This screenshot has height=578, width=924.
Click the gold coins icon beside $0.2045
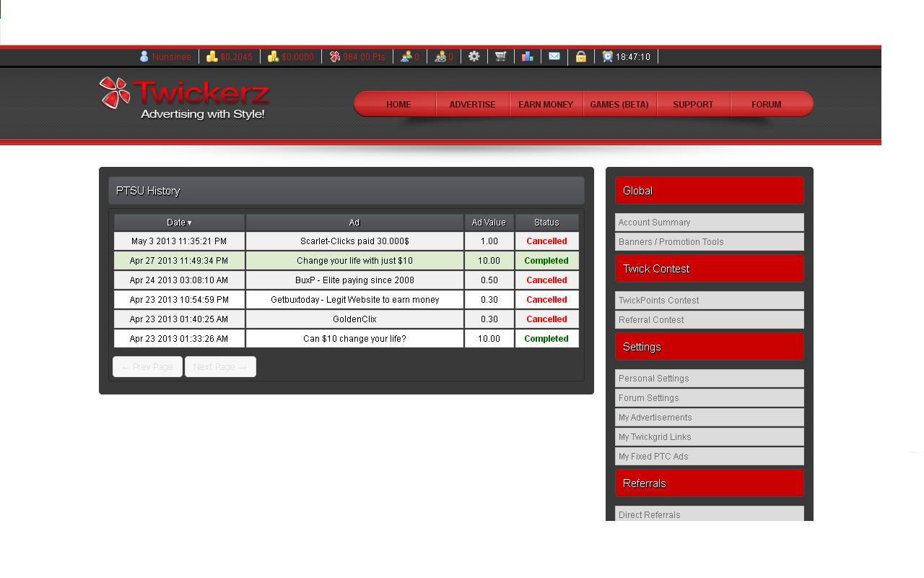tap(212, 56)
